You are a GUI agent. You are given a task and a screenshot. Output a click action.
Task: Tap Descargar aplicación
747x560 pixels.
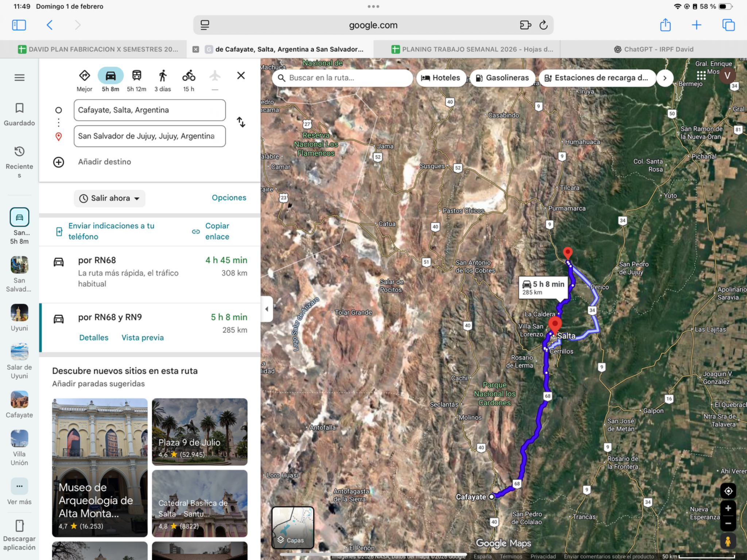(x=19, y=534)
